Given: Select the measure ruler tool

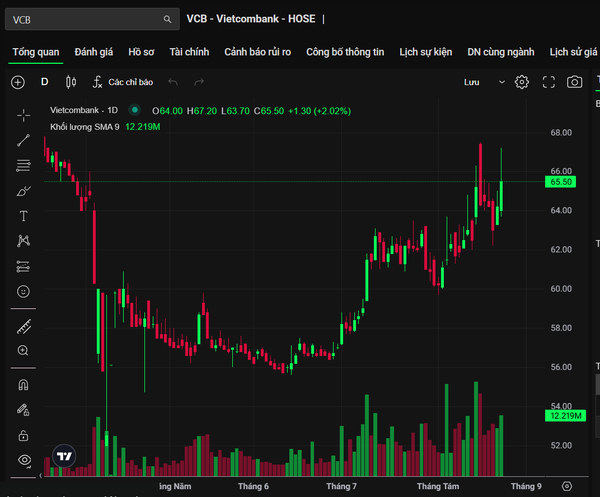Looking at the screenshot, I should tap(24, 327).
